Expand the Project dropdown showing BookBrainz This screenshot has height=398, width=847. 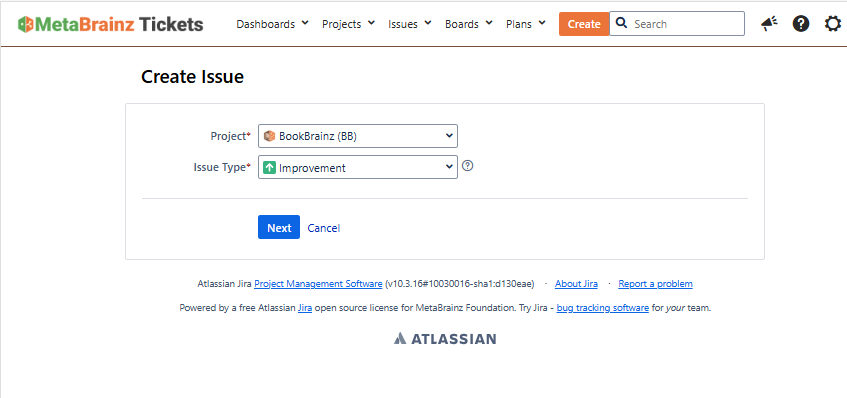[358, 136]
